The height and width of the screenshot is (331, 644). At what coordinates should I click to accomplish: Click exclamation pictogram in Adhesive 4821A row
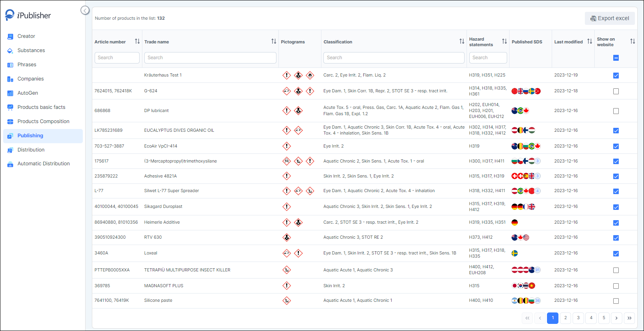(x=287, y=176)
